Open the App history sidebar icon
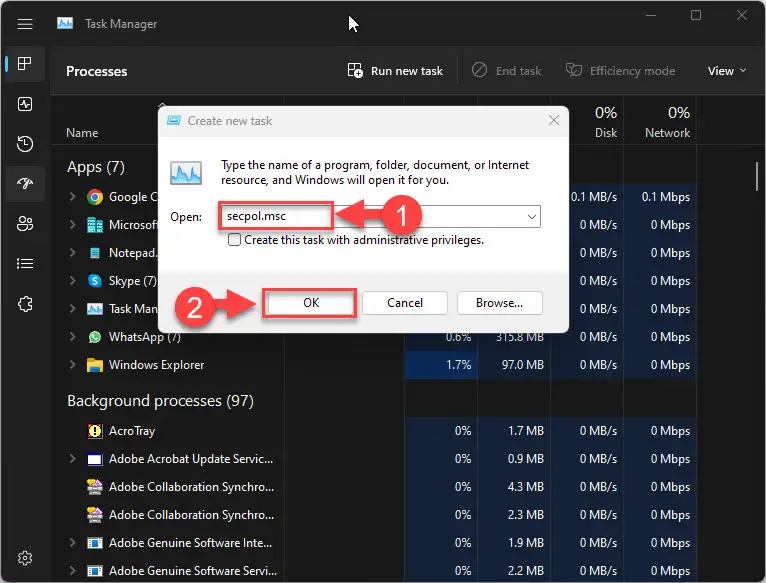 point(25,144)
